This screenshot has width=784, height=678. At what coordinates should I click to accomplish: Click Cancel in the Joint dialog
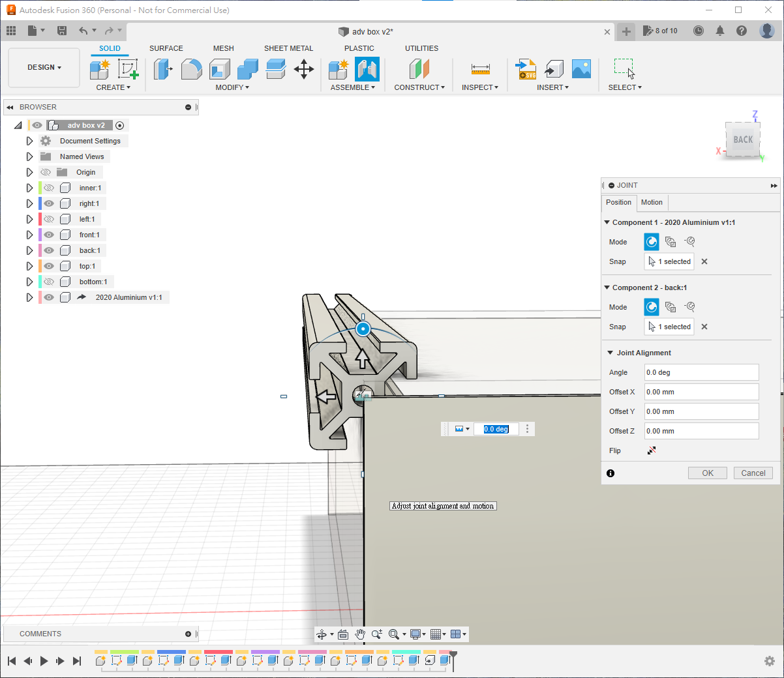[x=753, y=473]
